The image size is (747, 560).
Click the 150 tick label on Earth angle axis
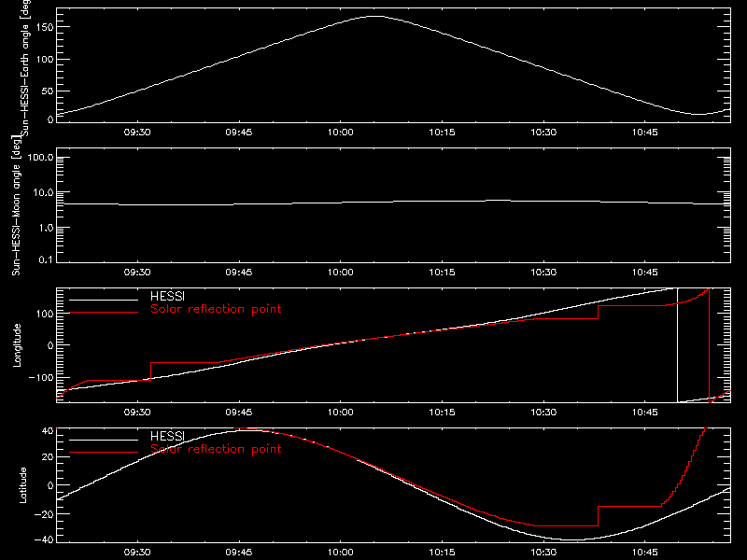pos(45,27)
